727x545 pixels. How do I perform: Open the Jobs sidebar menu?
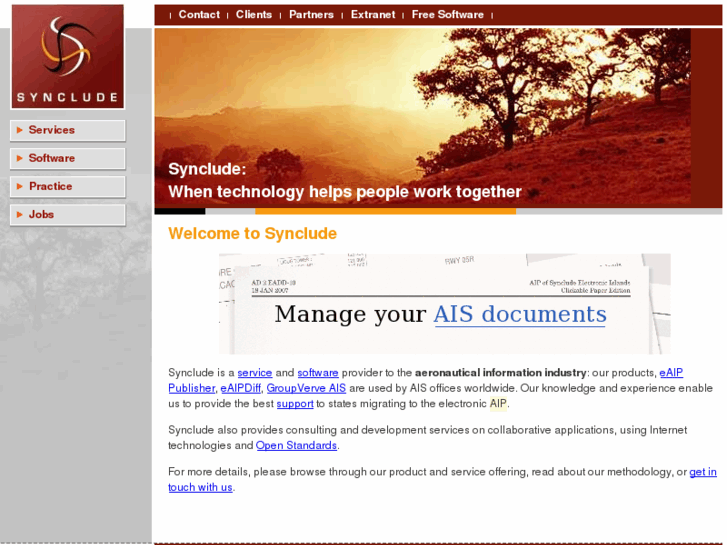tap(68, 215)
